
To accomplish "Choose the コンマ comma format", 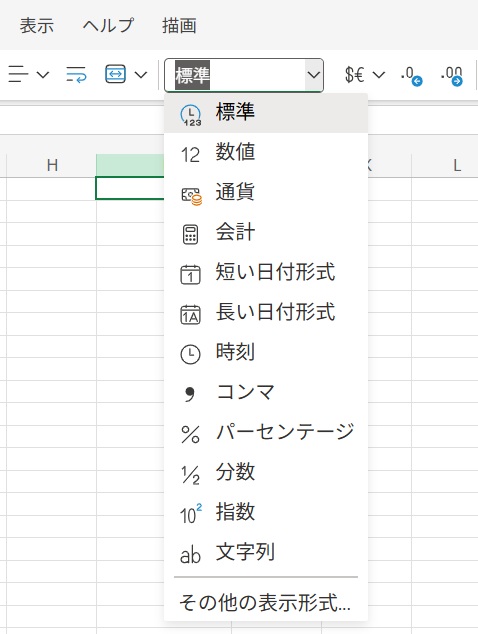I will coord(266,393).
